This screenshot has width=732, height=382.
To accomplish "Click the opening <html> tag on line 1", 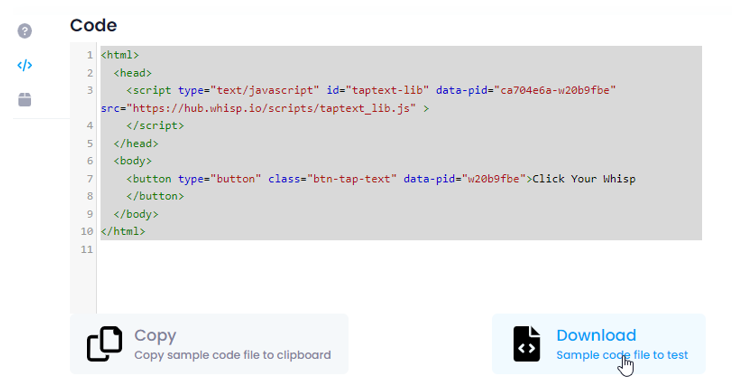I will [120, 55].
